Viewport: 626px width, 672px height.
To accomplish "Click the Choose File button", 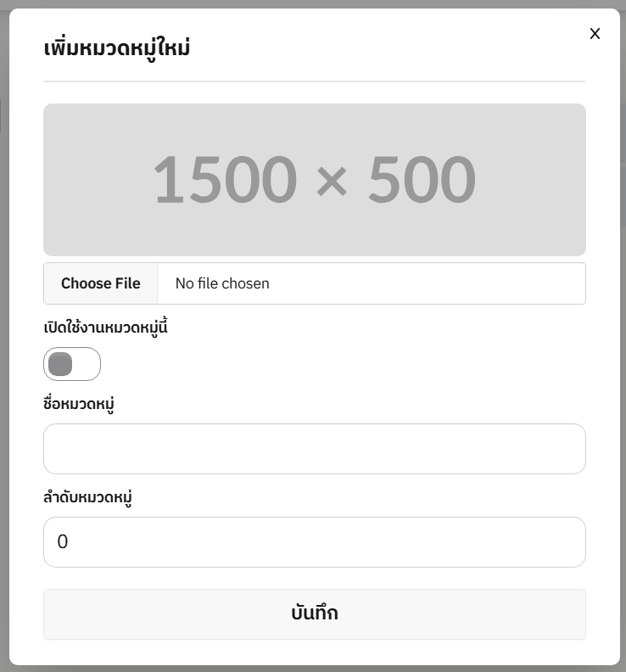I will click(x=101, y=283).
